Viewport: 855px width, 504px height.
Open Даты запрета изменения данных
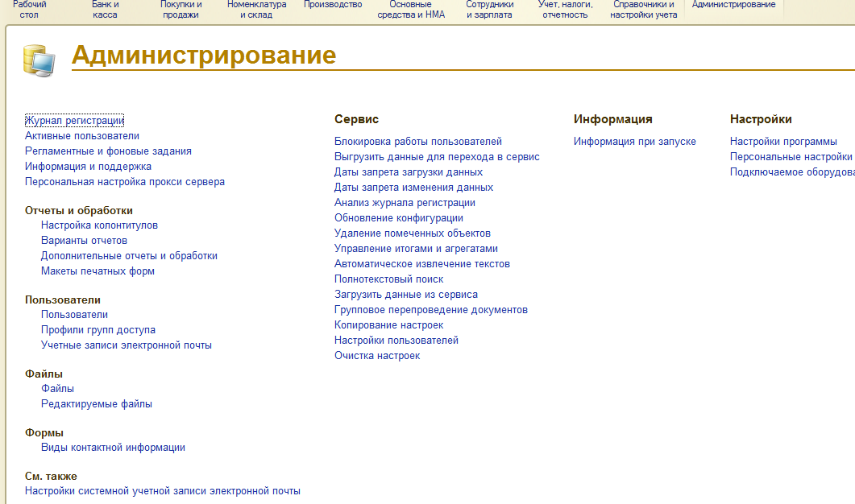413,187
